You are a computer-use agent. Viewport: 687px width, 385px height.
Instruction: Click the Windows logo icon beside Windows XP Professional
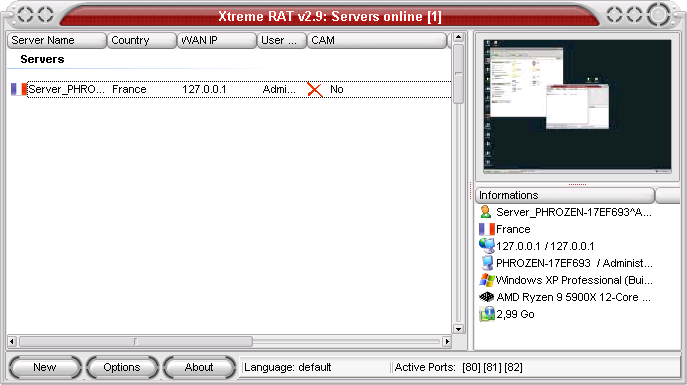pos(486,280)
